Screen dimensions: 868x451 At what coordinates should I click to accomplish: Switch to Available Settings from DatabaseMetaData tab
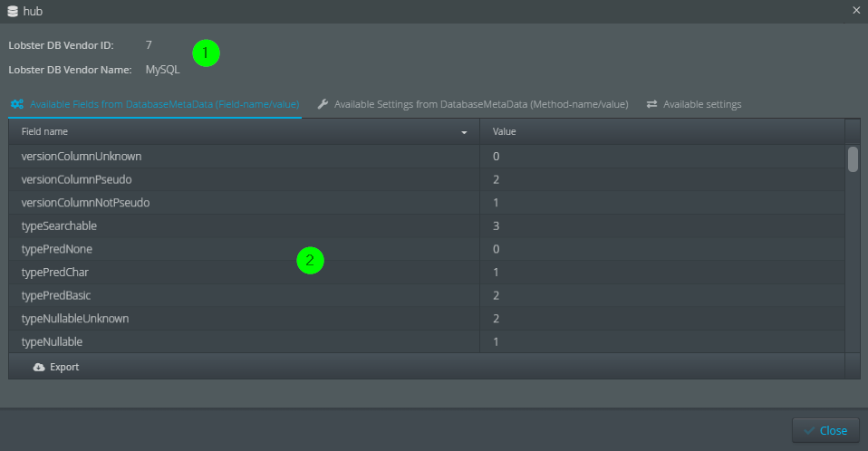[480, 104]
